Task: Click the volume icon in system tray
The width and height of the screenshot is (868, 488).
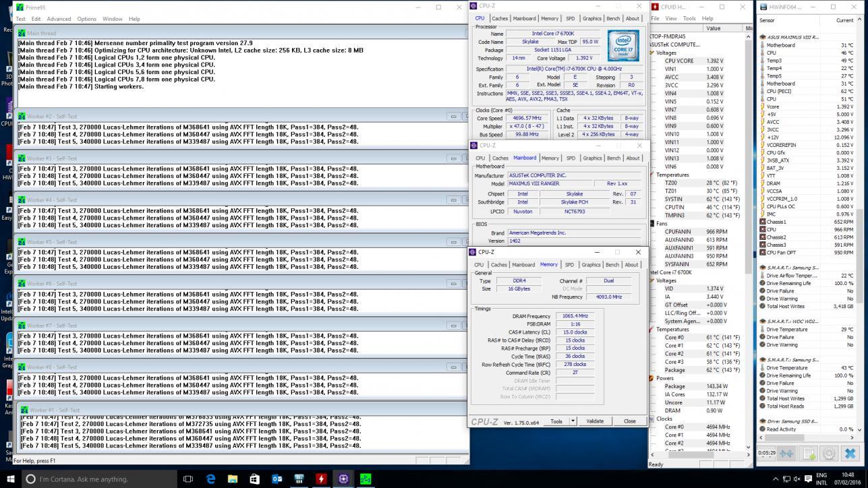Action: coord(797,479)
